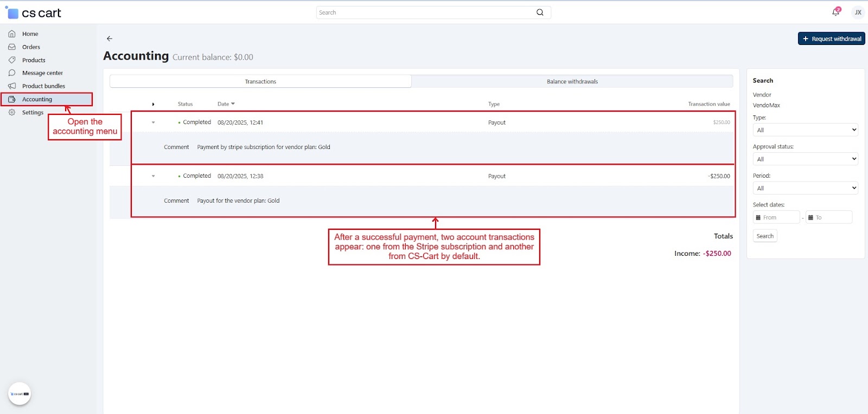
Task: Open the Type filter dropdown
Action: point(805,130)
